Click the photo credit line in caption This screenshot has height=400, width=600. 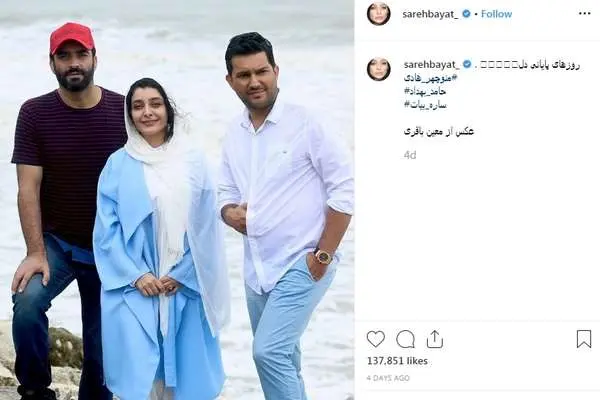439,132
